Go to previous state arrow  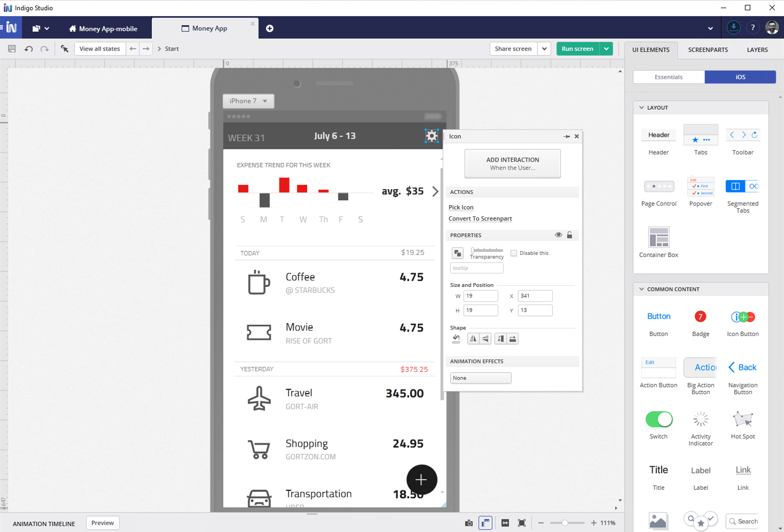pyautogui.click(x=133, y=49)
